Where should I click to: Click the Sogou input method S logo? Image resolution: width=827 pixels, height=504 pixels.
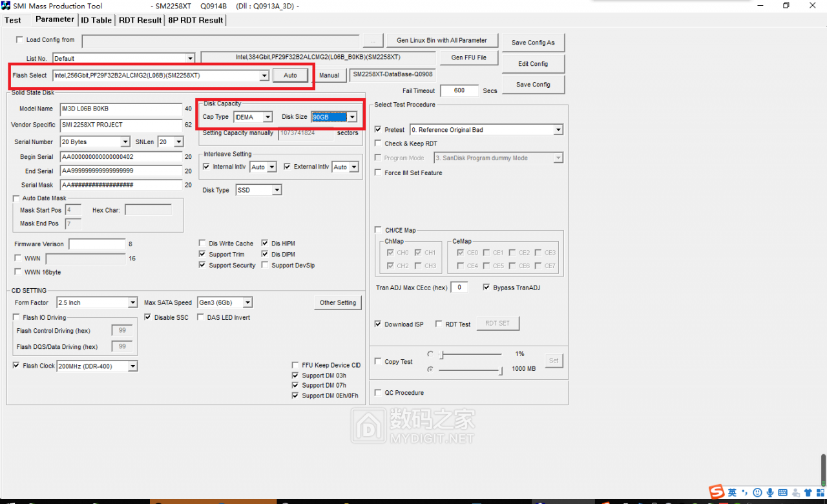click(x=717, y=492)
